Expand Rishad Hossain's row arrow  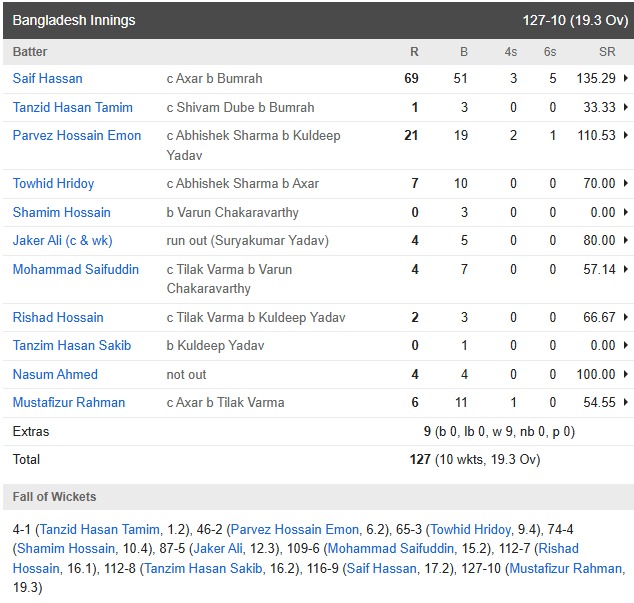[626, 318]
